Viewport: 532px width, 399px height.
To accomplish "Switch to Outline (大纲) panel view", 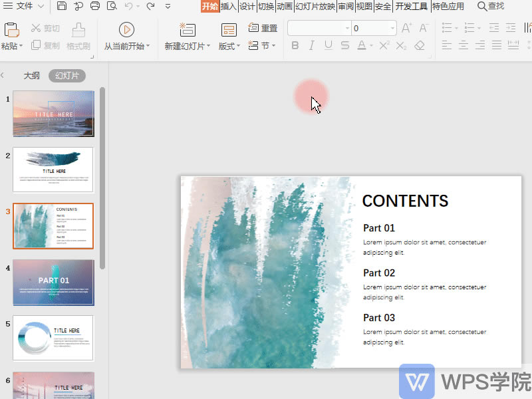I will 32,76.
